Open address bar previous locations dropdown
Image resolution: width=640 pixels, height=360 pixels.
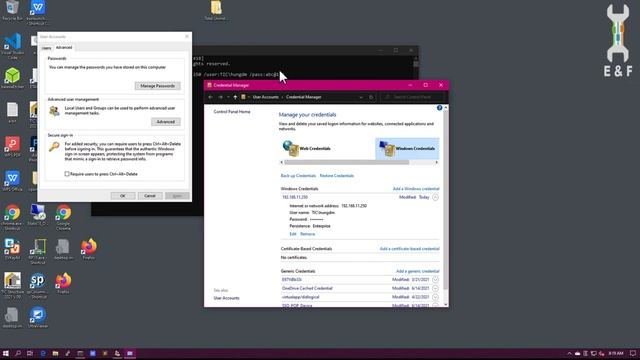click(x=361, y=97)
